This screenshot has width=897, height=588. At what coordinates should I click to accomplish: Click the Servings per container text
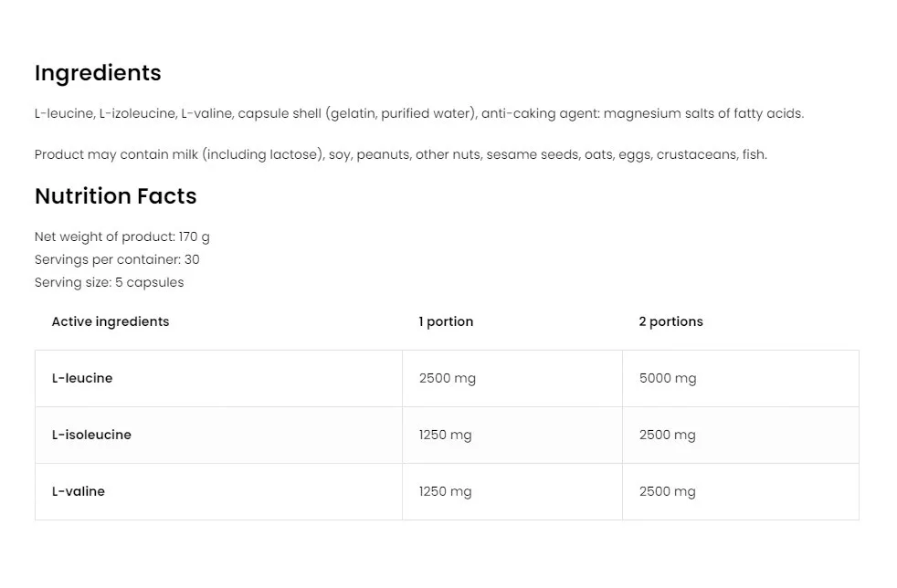(117, 260)
